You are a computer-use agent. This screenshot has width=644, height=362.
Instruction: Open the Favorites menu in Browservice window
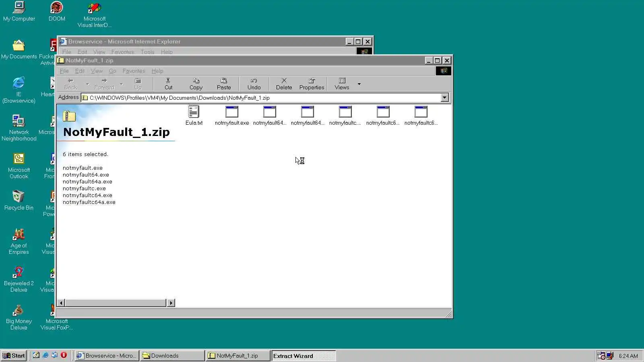[122, 52]
